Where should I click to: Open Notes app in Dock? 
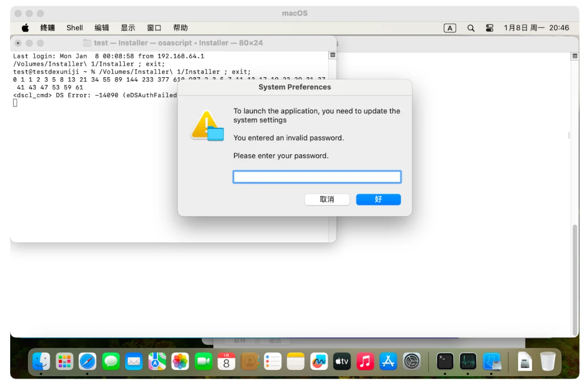point(296,361)
